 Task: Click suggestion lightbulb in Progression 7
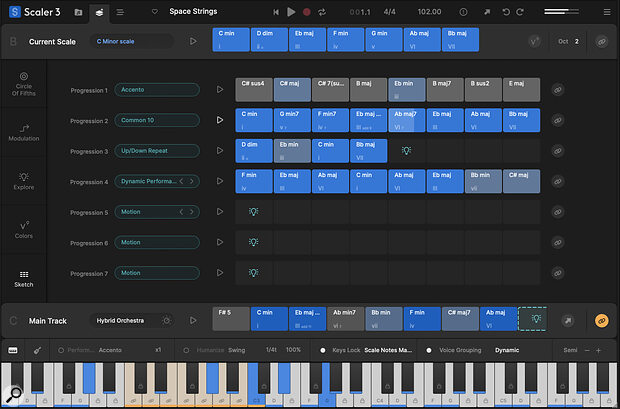coord(253,273)
